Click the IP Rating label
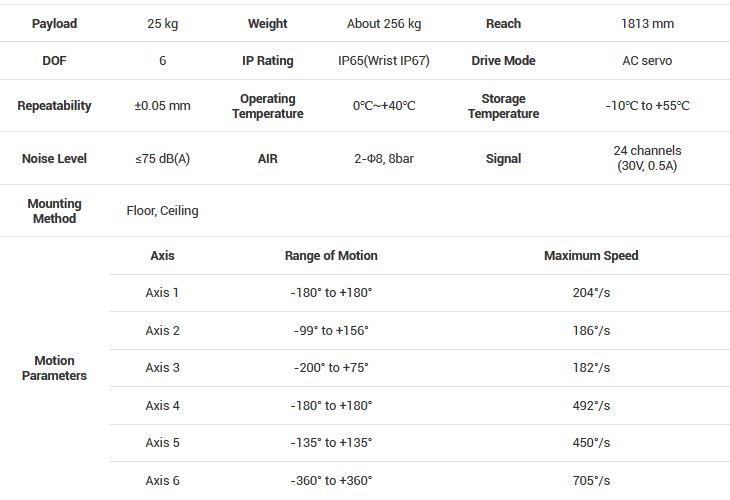Viewport: 730px width, 500px height. (x=268, y=61)
